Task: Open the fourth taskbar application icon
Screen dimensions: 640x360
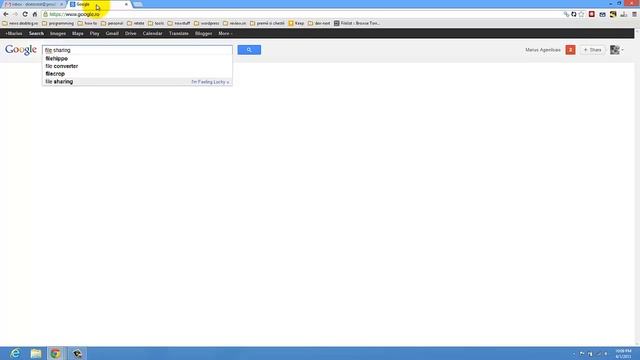Action: 77,353
